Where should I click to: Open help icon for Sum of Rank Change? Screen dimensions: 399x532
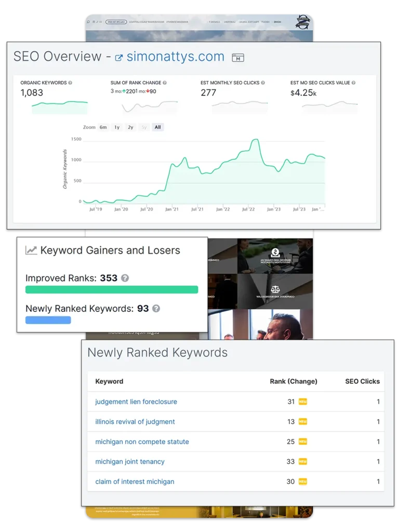click(x=165, y=83)
